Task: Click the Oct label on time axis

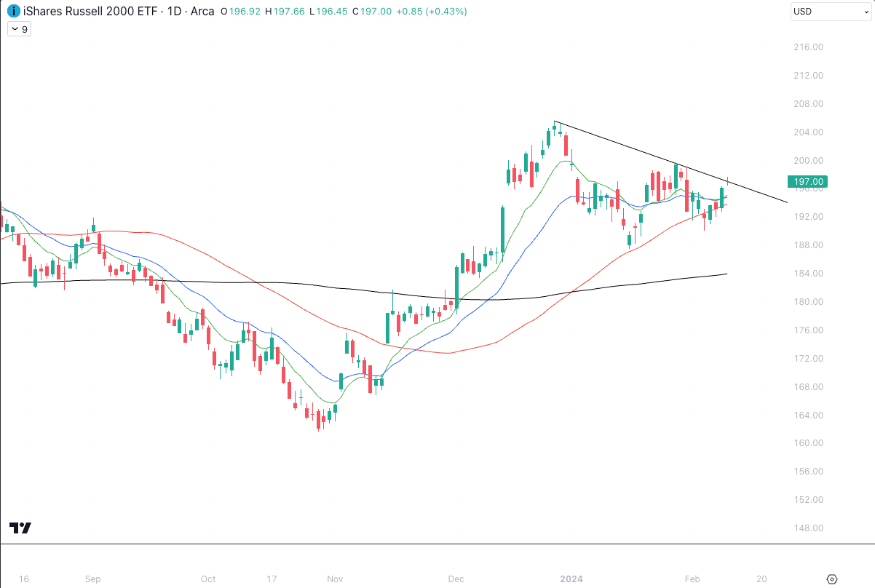Action: (x=208, y=579)
